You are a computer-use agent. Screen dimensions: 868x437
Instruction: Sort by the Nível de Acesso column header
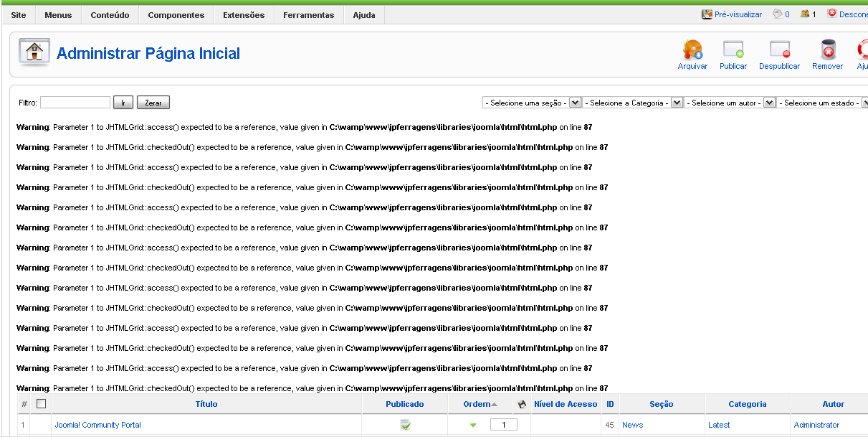[x=566, y=404]
